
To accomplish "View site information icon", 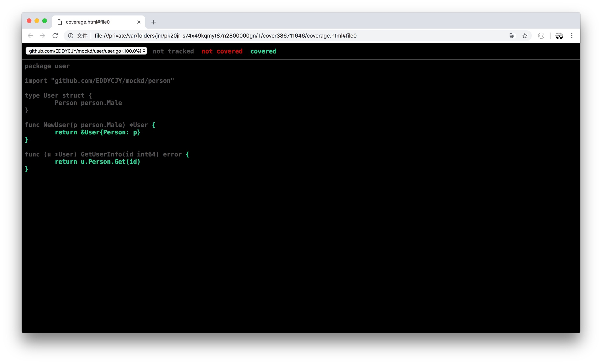I will tap(71, 36).
